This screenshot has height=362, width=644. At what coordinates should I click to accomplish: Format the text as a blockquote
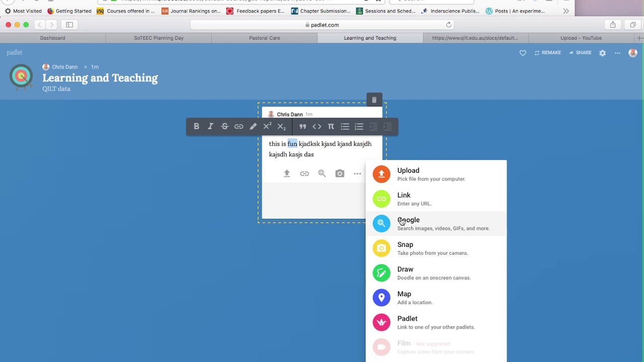point(303,127)
